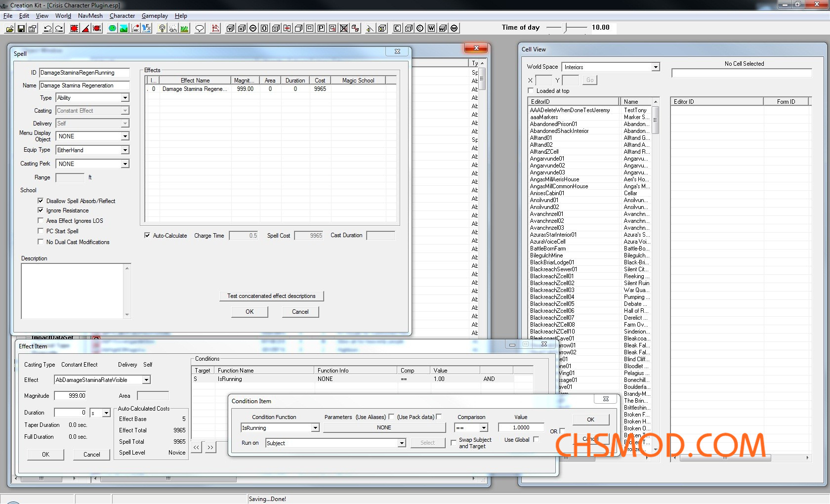This screenshot has height=504, width=830.
Task: Open the Condition Function dropdown IsRunning
Action: [x=280, y=428]
